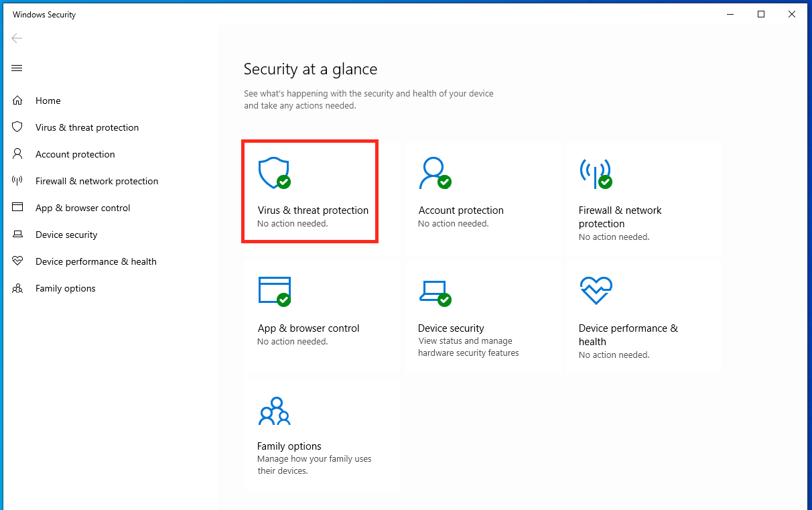
Task: Click the sidebar heart icon for Device performance
Action: [x=17, y=261]
